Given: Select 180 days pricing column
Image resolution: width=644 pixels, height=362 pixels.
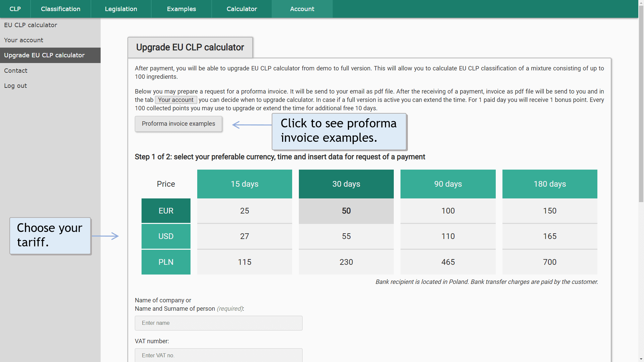Looking at the screenshot, I should pos(550,184).
